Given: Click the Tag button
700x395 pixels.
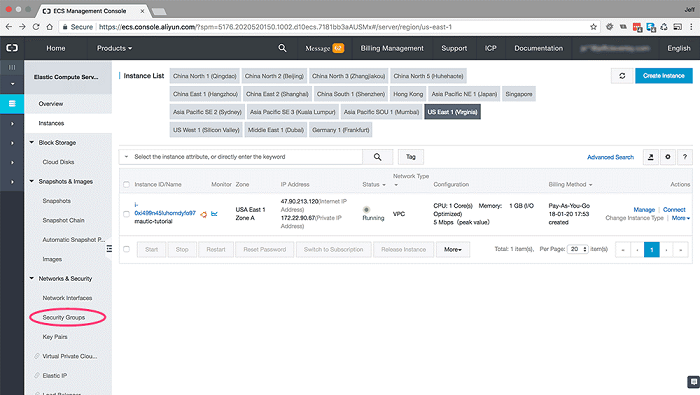Looking at the screenshot, I should (x=411, y=157).
